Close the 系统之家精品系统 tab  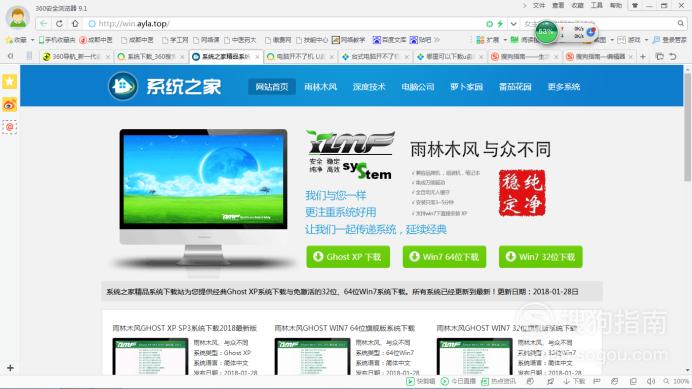point(257,57)
